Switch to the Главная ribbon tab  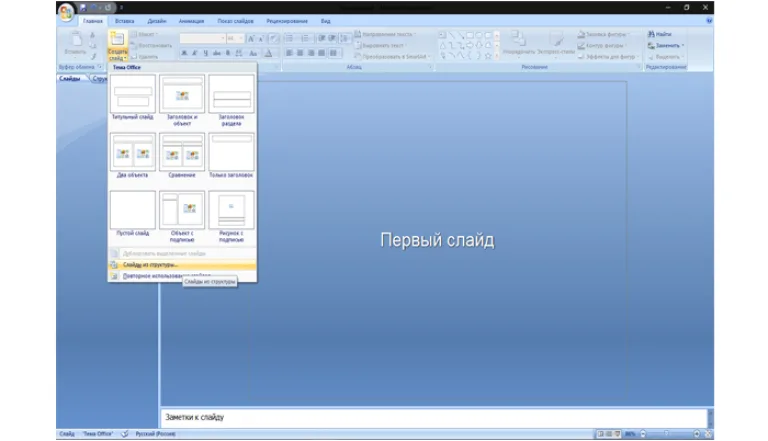[93, 21]
